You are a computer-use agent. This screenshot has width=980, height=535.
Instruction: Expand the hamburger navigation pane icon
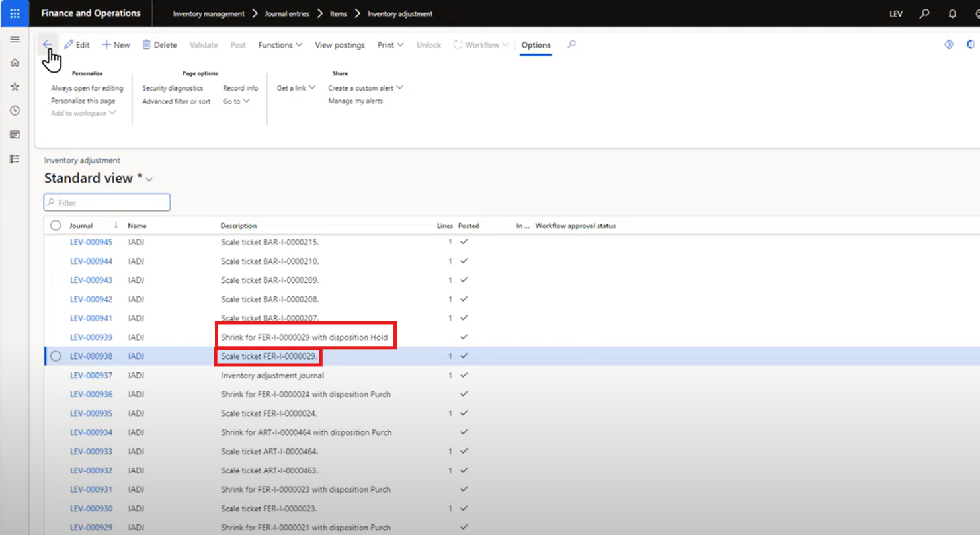coord(15,38)
